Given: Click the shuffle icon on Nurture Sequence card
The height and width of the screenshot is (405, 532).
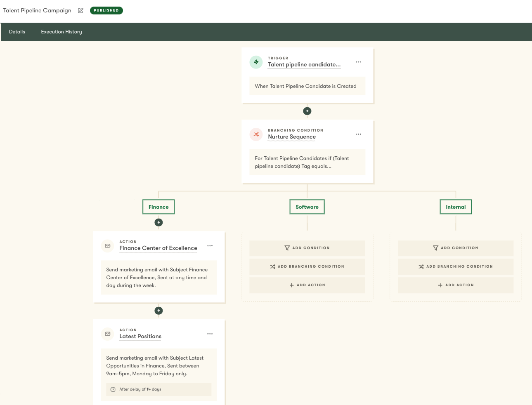Looking at the screenshot, I should (x=256, y=134).
